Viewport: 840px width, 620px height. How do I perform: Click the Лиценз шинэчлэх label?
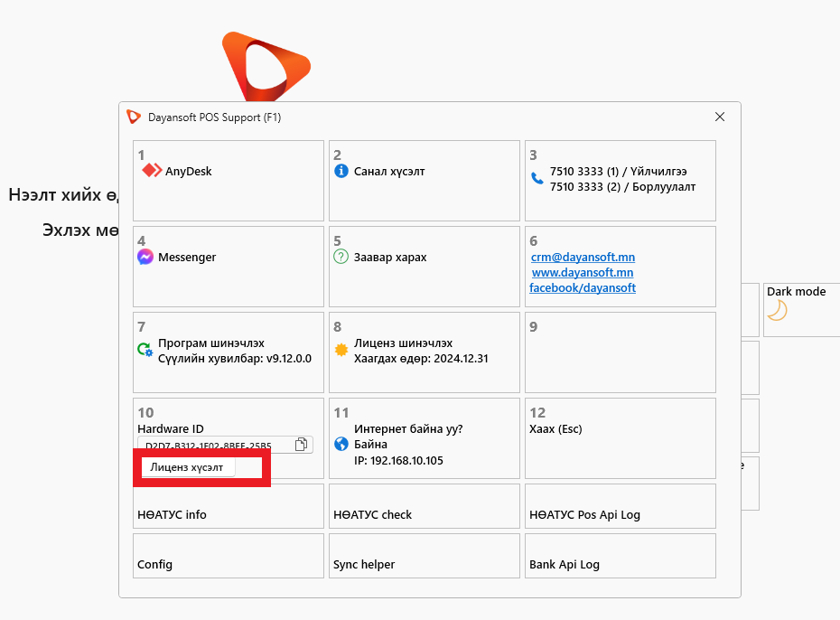point(403,343)
